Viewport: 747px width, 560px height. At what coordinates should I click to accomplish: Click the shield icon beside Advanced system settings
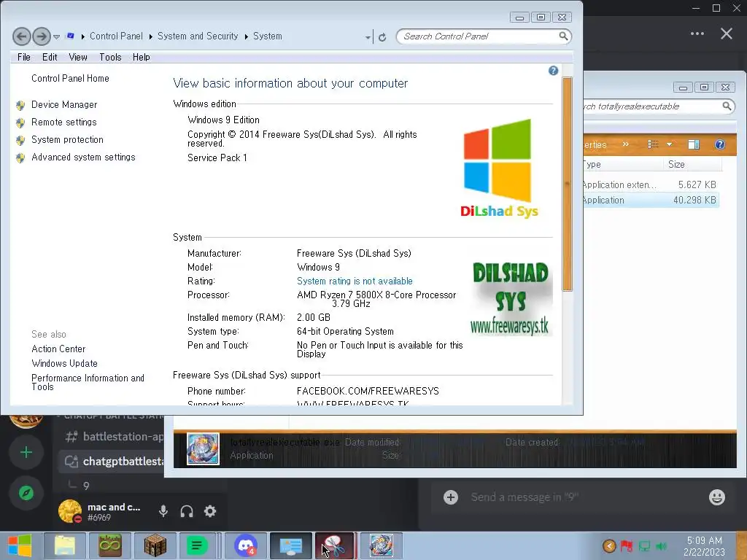tap(20, 158)
